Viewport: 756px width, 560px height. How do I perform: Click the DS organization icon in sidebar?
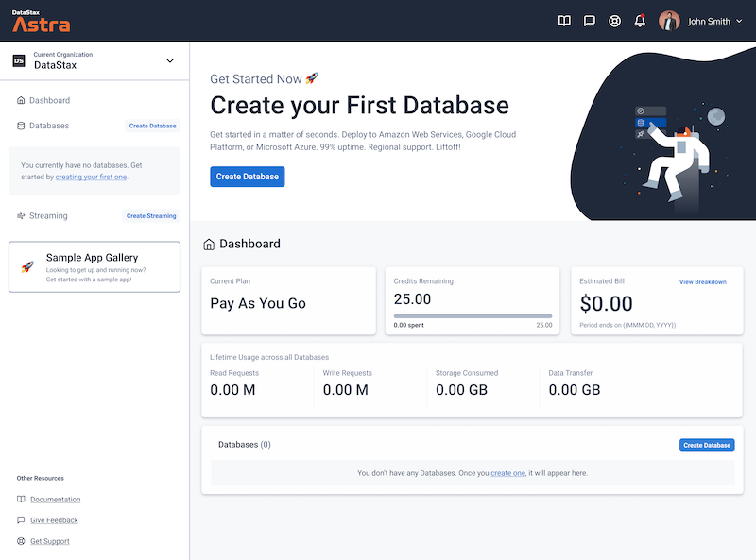[x=19, y=60]
